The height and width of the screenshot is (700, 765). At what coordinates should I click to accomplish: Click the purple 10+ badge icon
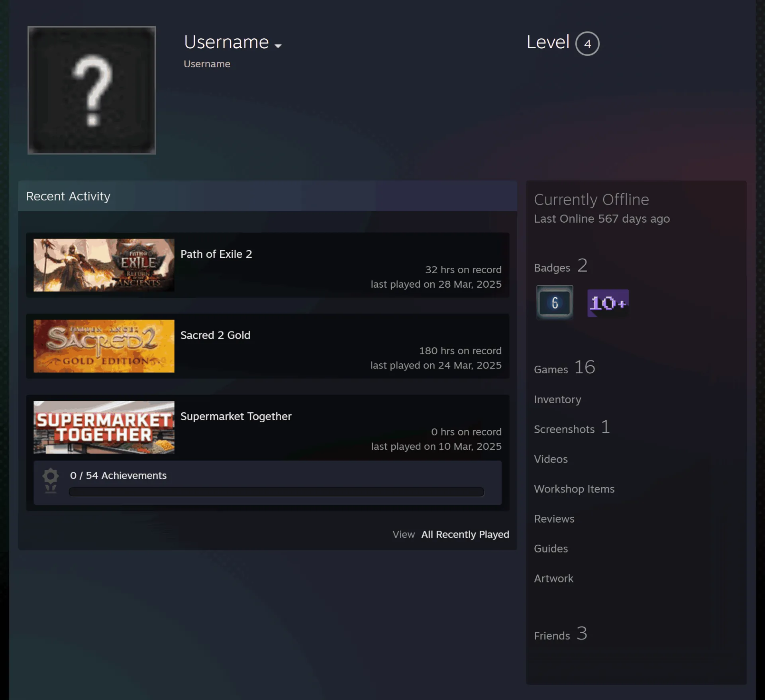[x=608, y=303]
